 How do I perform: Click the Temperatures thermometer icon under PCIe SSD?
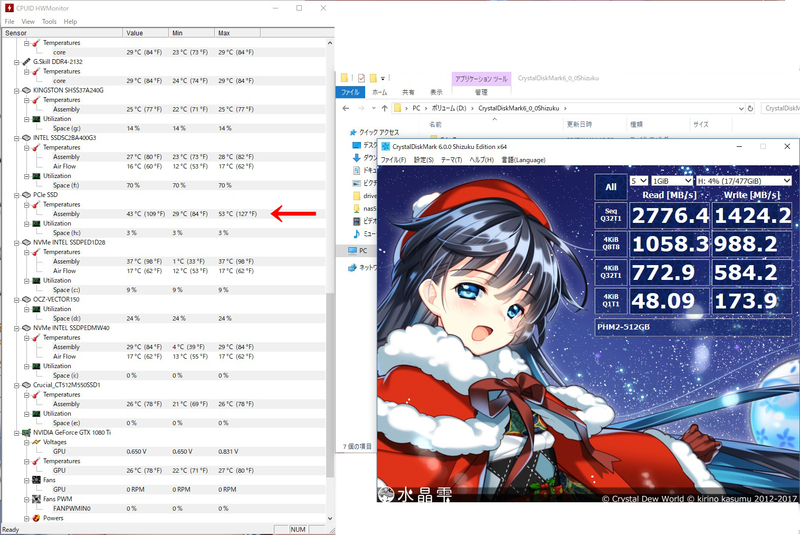point(36,205)
